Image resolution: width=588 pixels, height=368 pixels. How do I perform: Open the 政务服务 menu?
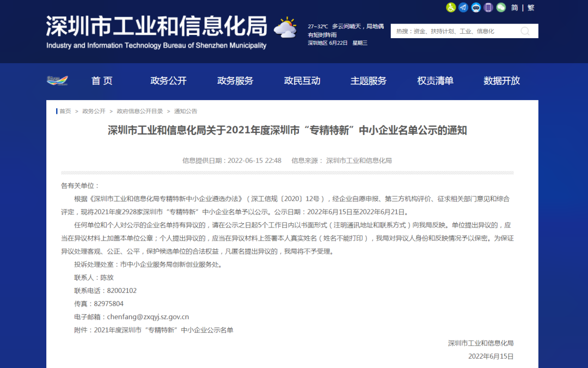coord(235,80)
